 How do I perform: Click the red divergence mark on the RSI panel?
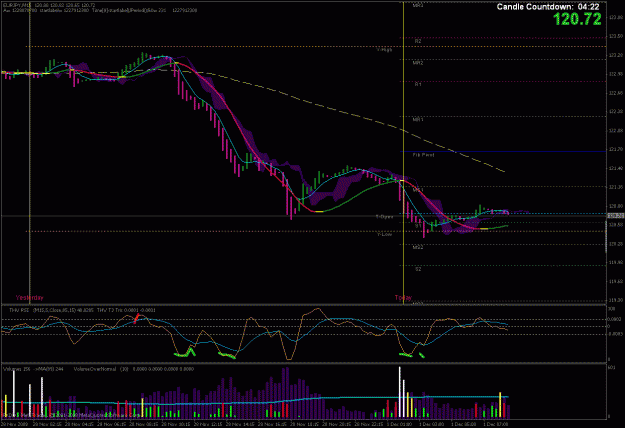pos(137,318)
